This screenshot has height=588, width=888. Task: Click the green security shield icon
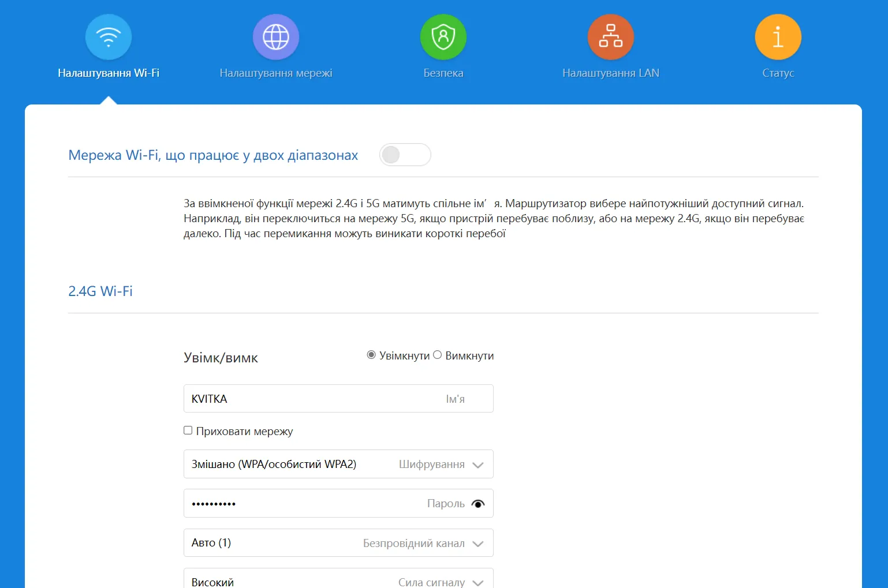(443, 37)
